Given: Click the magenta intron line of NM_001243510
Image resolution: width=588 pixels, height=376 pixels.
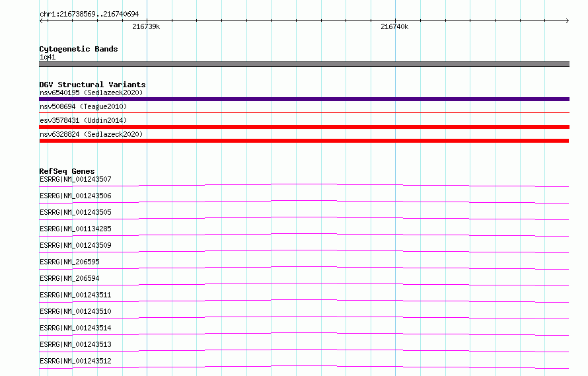Looking at the screenshot, I should [304, 317].
